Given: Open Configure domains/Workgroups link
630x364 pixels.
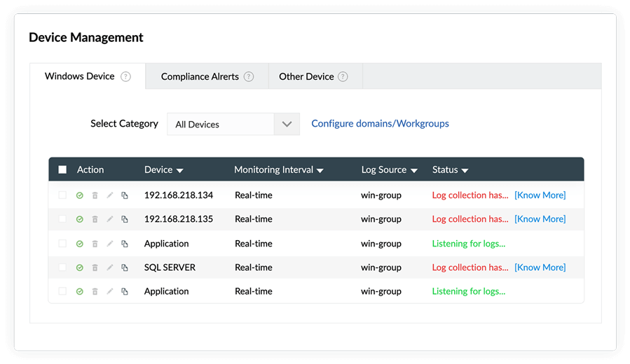Looking at the screenshot, I should pyautogui.click(x=380, y=124).
